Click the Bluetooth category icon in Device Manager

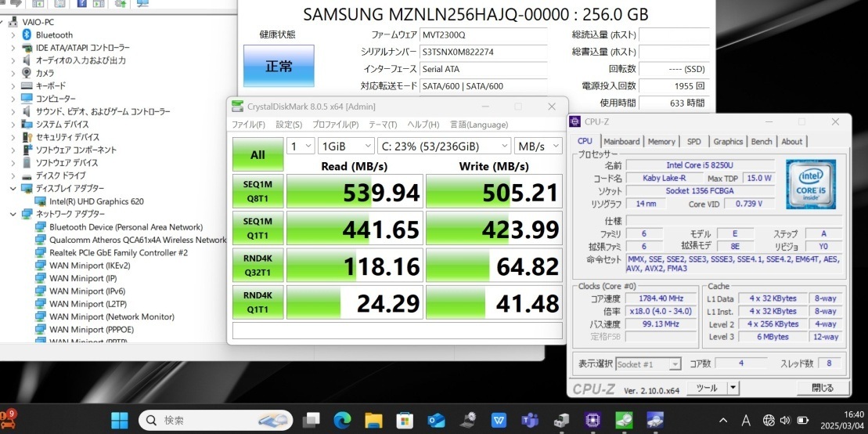pos(26,35)
